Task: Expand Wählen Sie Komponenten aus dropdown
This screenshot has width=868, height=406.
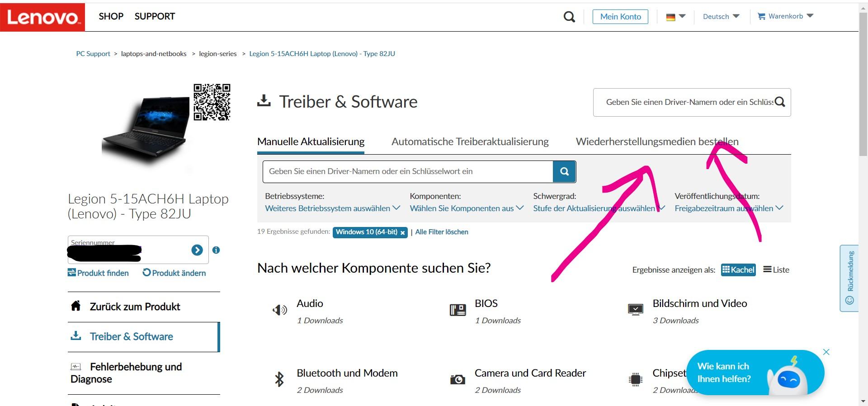Action: click(467, 208)
